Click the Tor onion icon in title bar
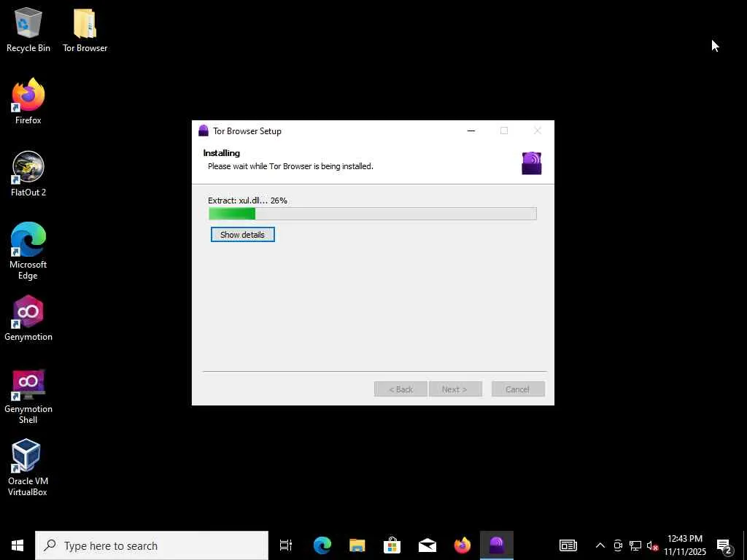Screen dimensions: 747x560 [204, 131]
